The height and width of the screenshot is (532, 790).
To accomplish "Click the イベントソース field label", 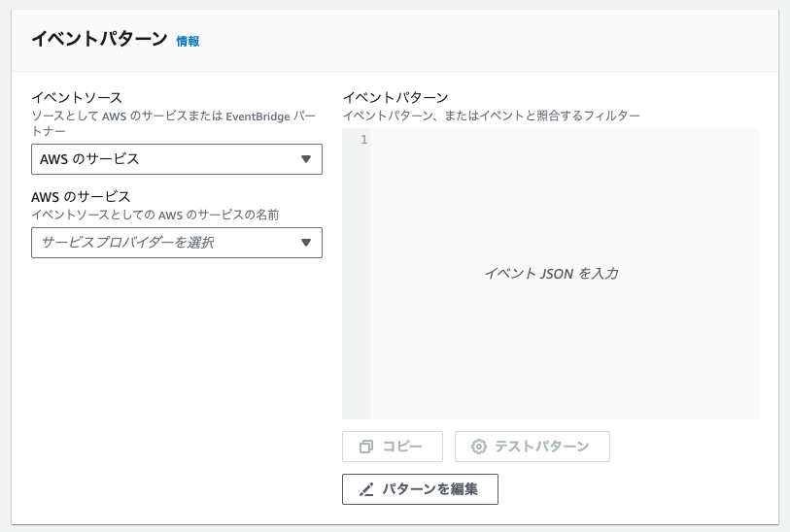I will 77,98.
